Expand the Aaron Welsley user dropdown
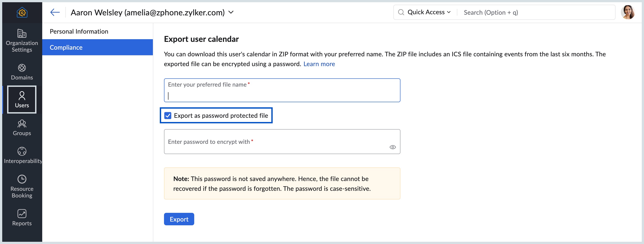This screenshot has height=244, width=644. (231, 12)
